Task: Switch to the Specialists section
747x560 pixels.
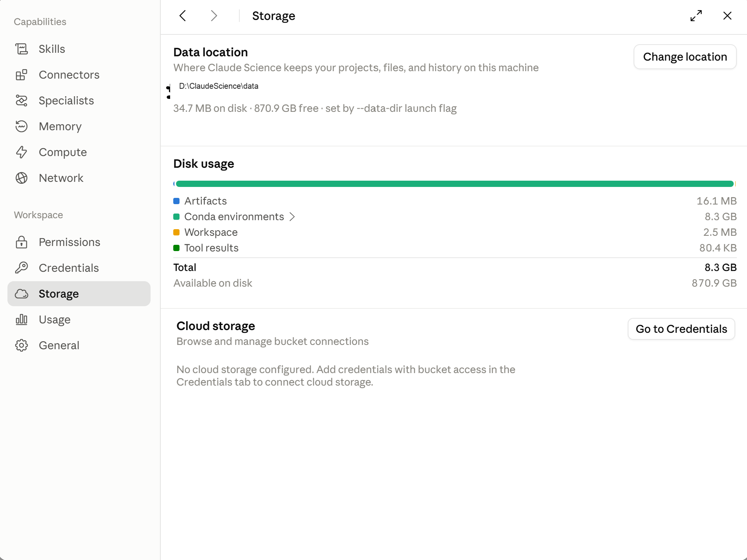Action: pyautogui.click(x=79, y=101)
